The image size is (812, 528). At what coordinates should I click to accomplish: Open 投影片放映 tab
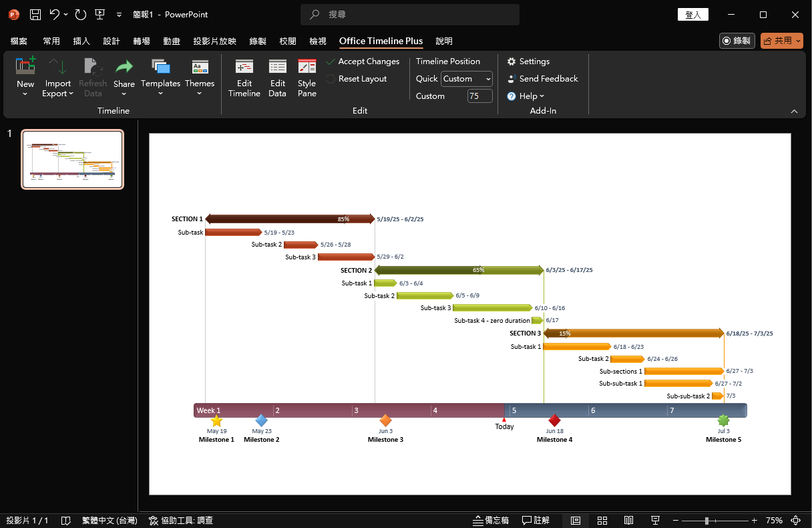[215, 41]
